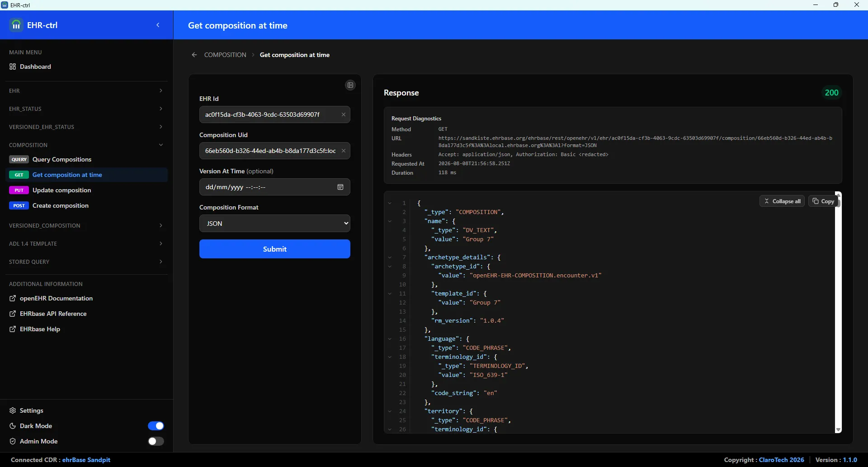Collapse "archetype_details" node at line 7
The height and width of the screenshot is (467, 868).
pyautogui.click(x=390, y=257)
